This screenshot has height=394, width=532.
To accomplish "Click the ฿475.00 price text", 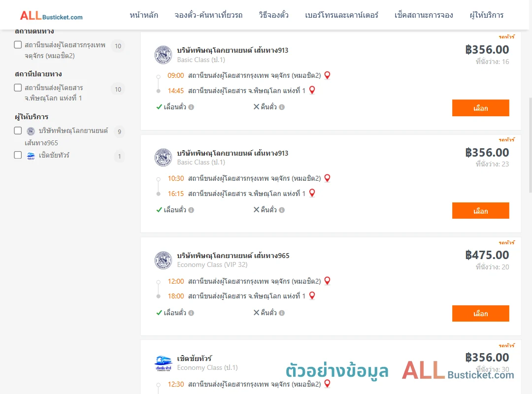I will click(487, 255).
